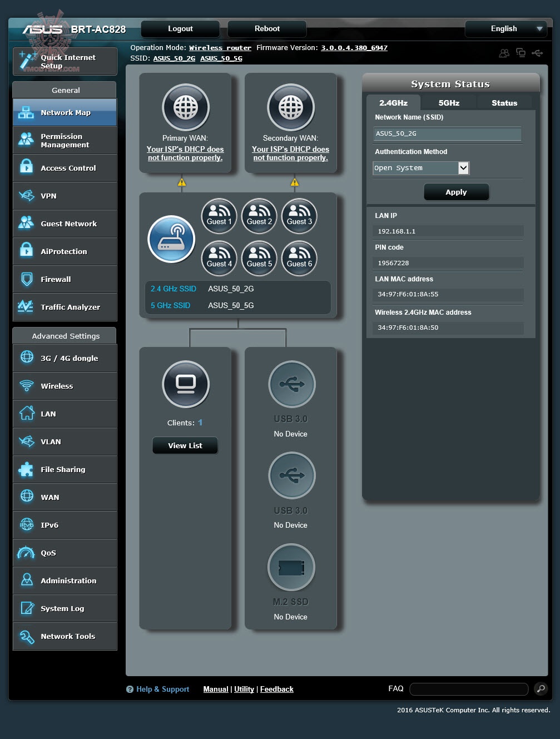Open AiProtection page
This screenshot has width=560, height=739.
65,251
